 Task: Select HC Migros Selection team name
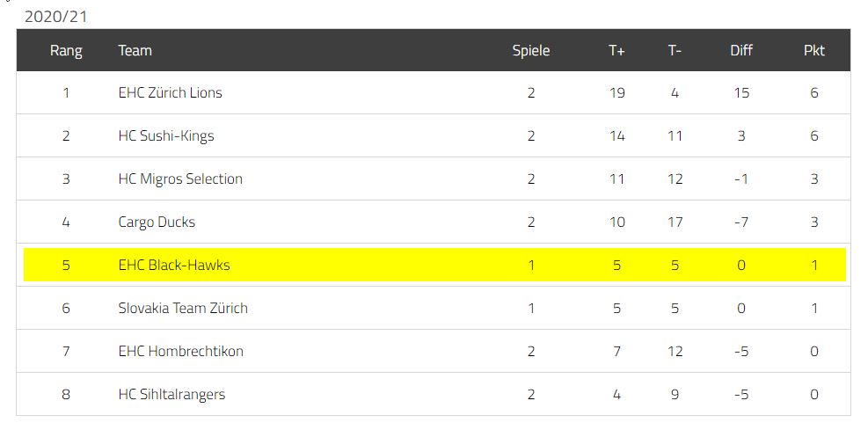point(180,179)
